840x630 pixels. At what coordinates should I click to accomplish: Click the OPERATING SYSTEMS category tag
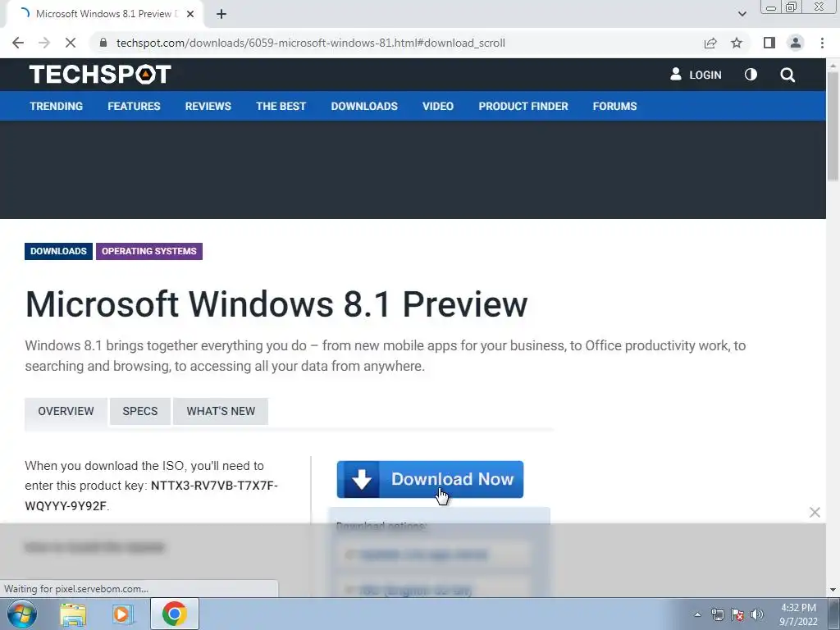[149, 251]
